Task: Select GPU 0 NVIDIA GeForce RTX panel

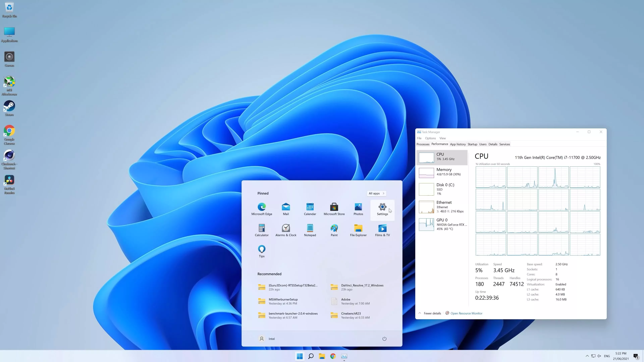Action: [442, 224]
